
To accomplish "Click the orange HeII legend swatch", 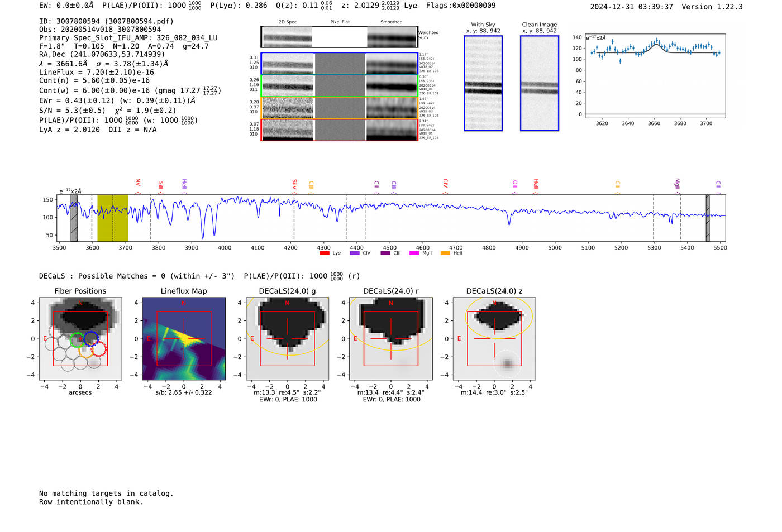I will [x=445, y=253].
